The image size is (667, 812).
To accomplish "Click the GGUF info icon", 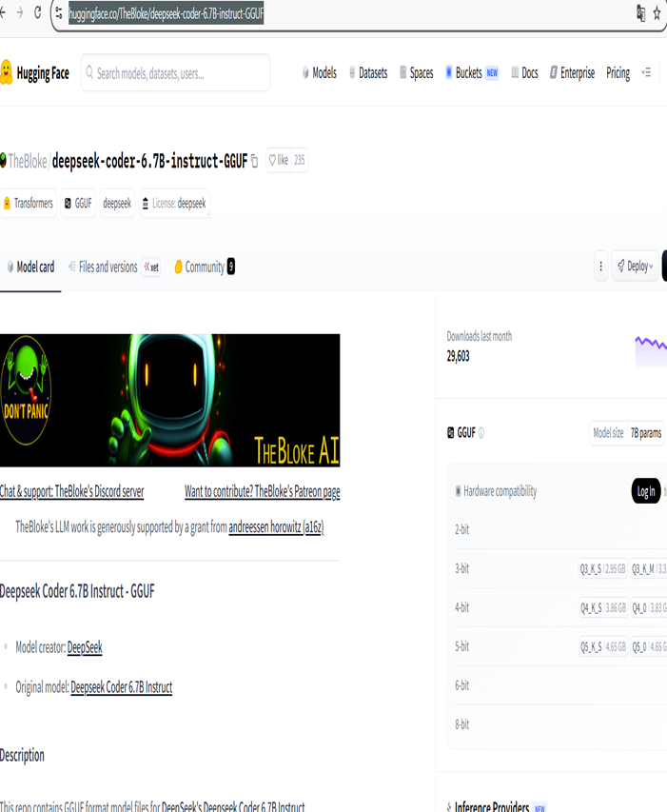I will [x=481, y=433].
